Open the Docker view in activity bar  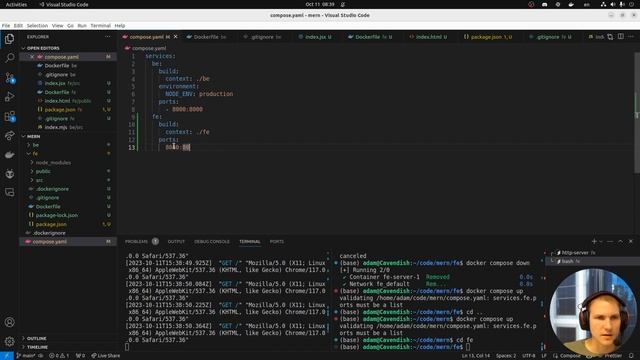[9, 155]
